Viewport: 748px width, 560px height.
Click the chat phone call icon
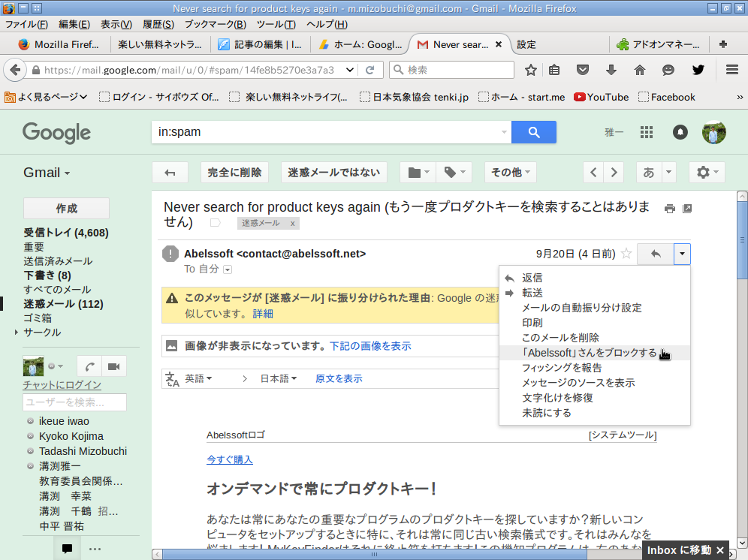coord(89,366)
